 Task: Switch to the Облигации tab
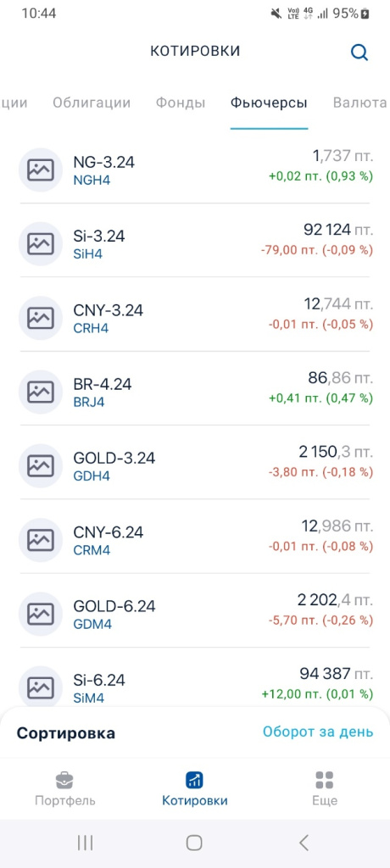point(92,103)
